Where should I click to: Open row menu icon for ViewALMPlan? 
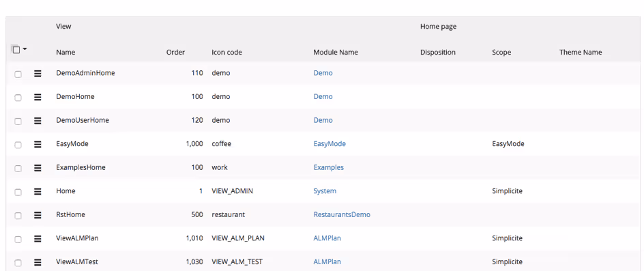[x=38, y=238]
